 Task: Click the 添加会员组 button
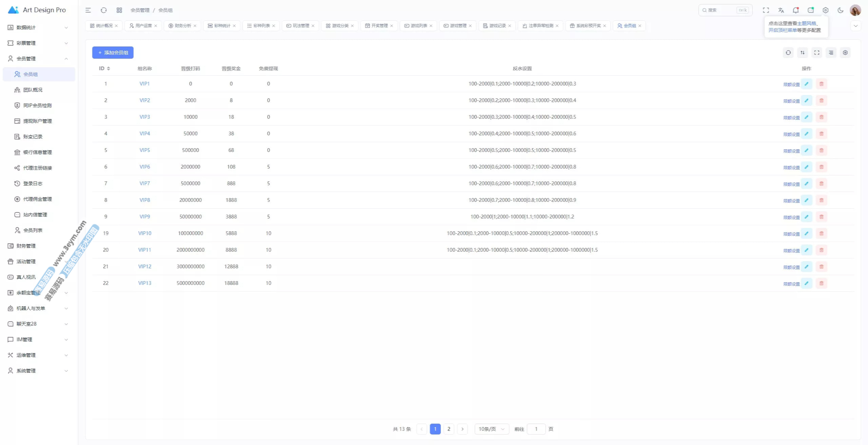113,53
